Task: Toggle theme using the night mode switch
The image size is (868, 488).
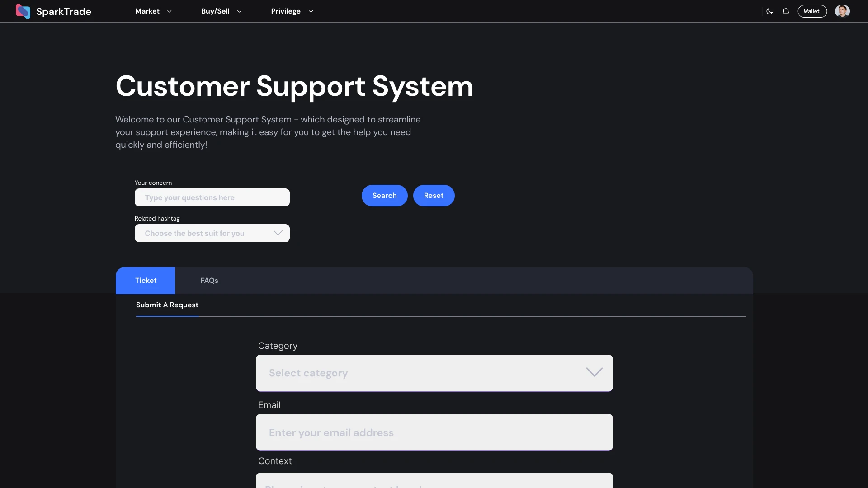Action: [x=769, y=11]
